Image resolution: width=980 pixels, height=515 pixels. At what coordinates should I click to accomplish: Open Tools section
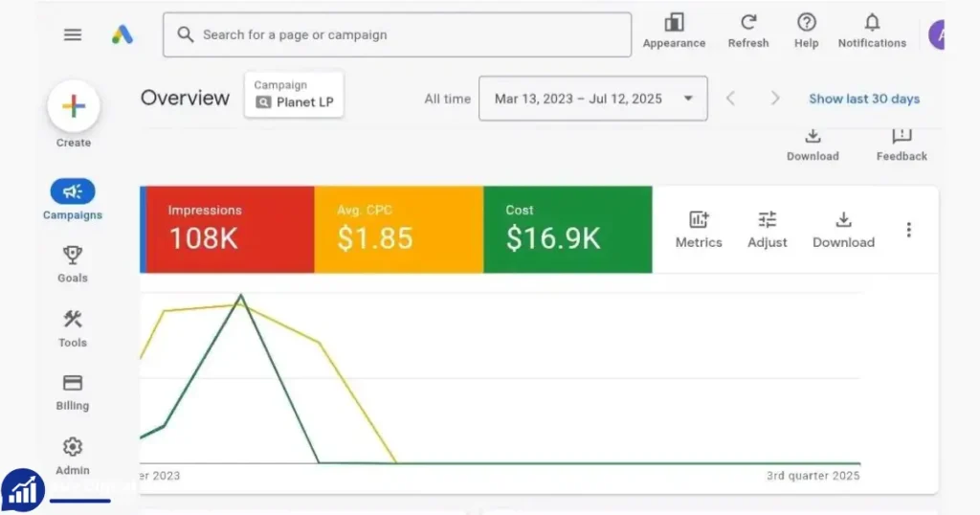[73, 328]
